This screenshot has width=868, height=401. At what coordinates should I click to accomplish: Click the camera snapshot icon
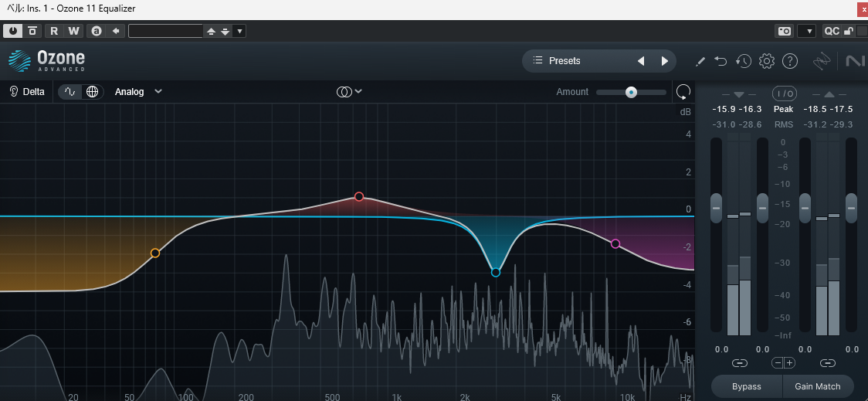click(x=785, y=31)
